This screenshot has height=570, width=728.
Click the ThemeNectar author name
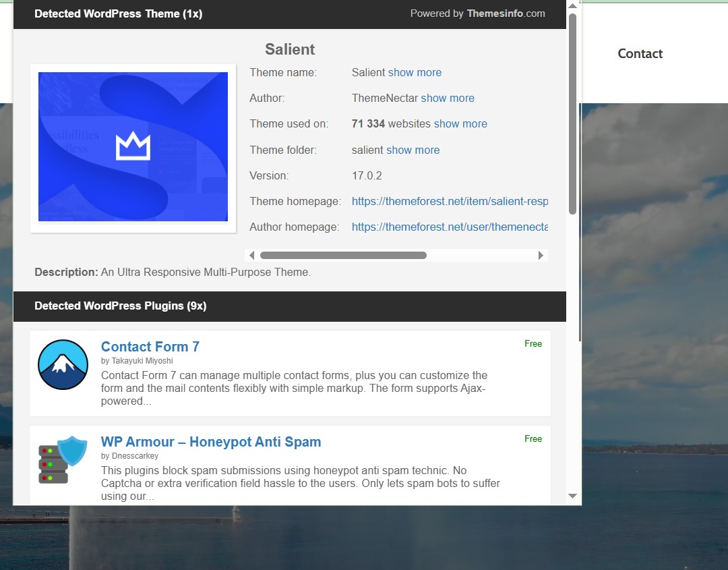pos(385,98)
